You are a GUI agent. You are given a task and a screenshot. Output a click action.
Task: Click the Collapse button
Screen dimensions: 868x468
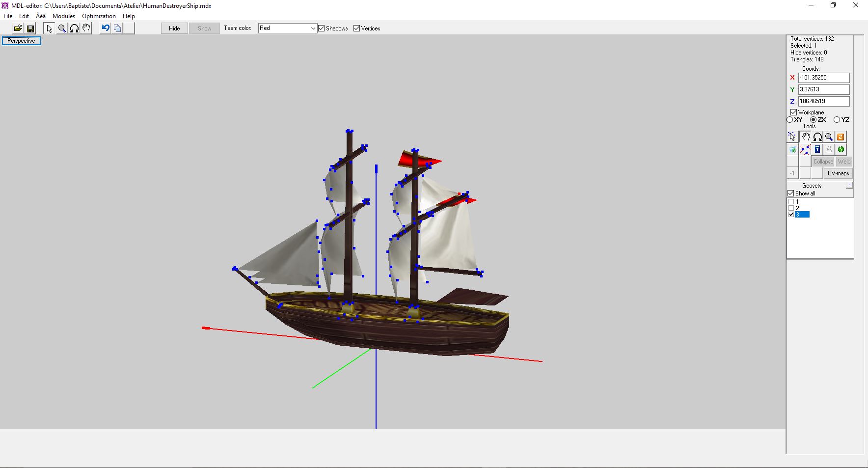click(823, 162)
